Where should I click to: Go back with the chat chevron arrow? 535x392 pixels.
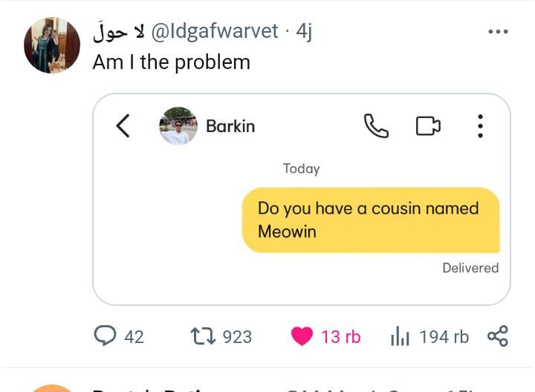(x=123, y=125)
